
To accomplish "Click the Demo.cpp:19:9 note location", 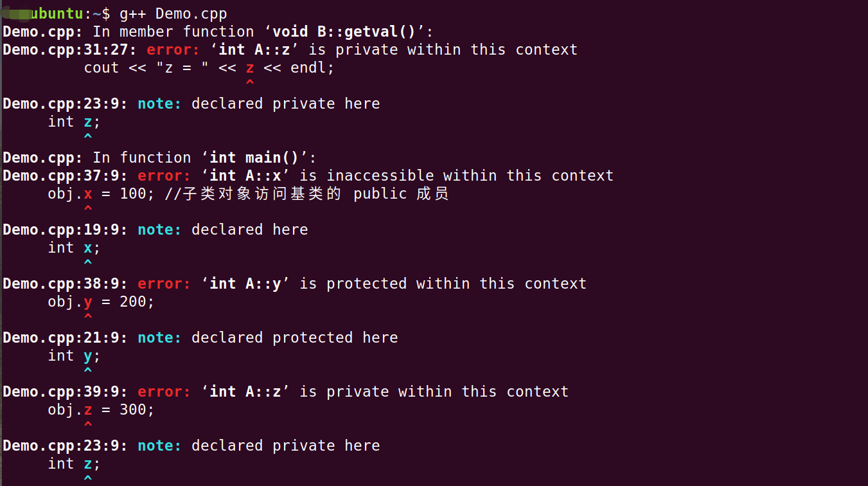I will (x=64, y=230).
